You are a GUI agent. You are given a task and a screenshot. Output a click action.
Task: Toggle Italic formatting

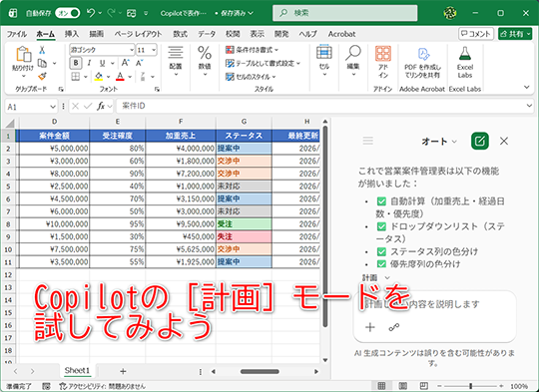click(89, 63)
